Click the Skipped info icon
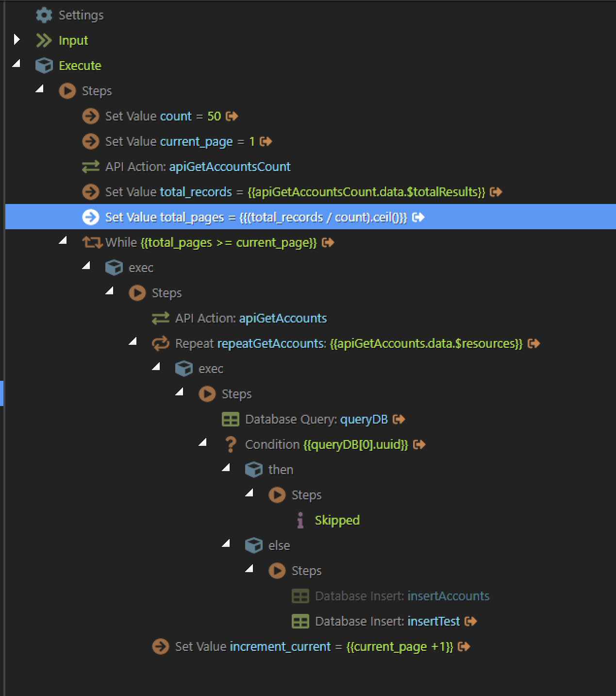Viewport: 616px width, 696px height. click(x=300, y=520)
